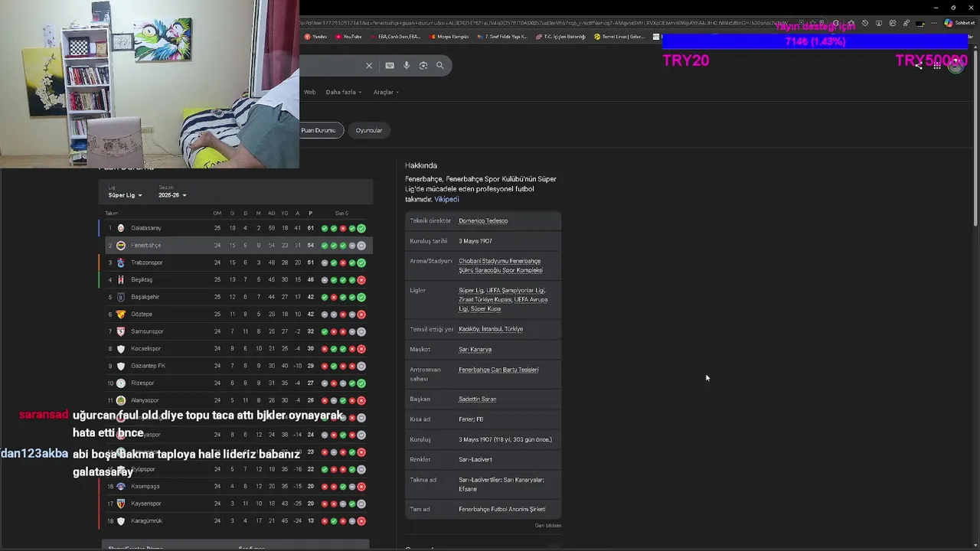Click Galatasaray's latest match result icon
This screenshot has width=980, height=551.
[x=361, y=228]
